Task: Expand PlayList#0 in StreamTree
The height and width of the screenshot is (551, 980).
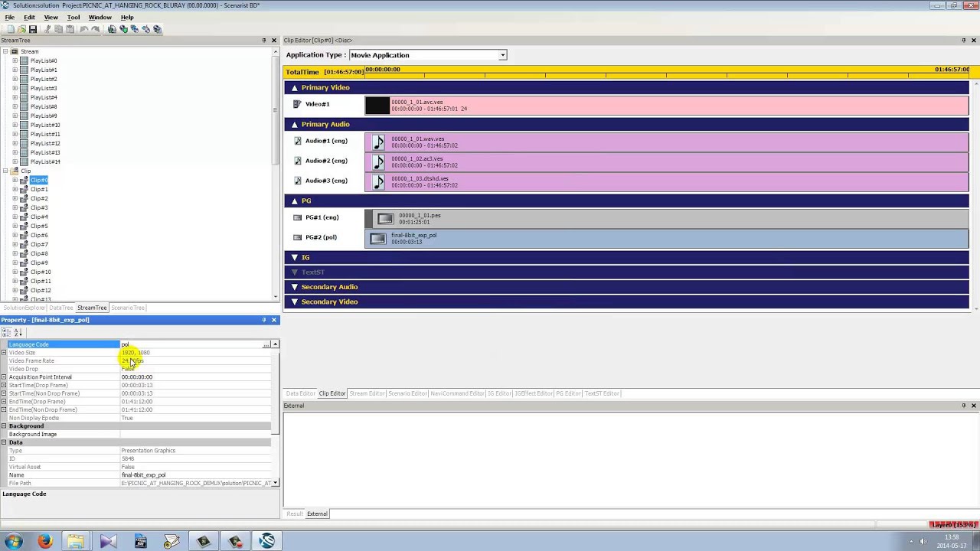Action: point(15,60)
